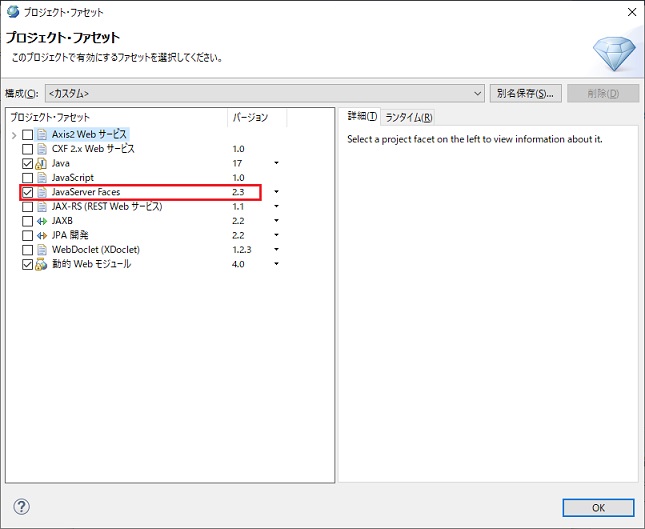Switch to the 詳細 tab
Screen dimensions: 645x529
pos(361,116)
